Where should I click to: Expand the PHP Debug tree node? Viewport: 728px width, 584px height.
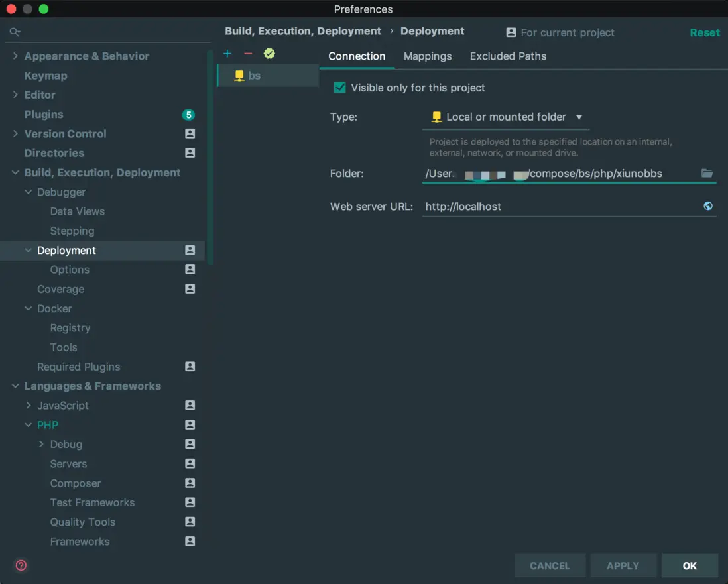pyautogui.click(x=41, y=445)
